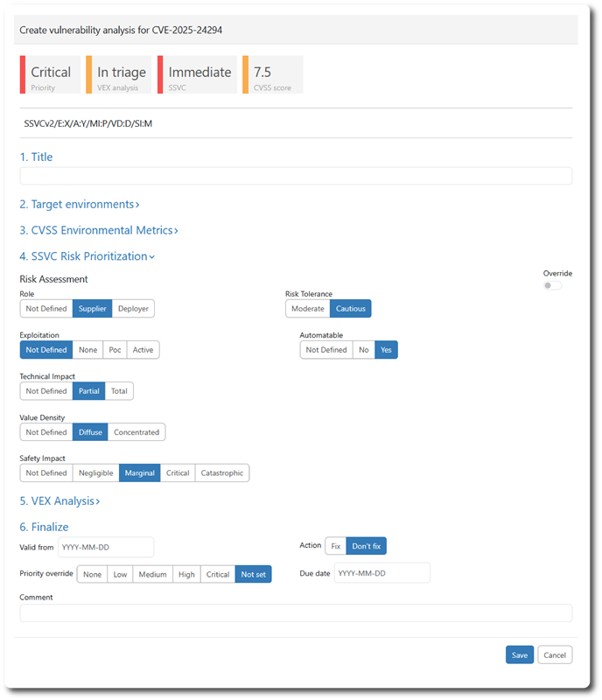Viewport: 602px width, 700px height.
Task: Set Priority override to Not set
Action: click(x=253, y=574)
